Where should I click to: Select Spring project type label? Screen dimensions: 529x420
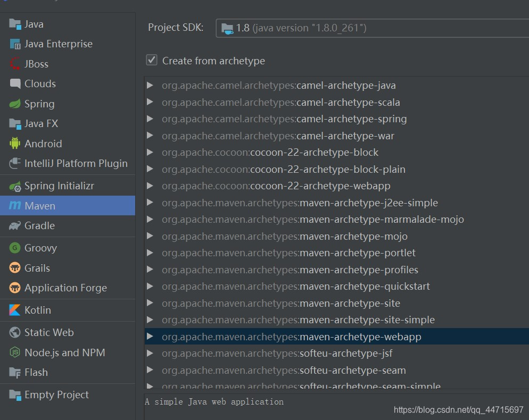(x=39, y=104)
